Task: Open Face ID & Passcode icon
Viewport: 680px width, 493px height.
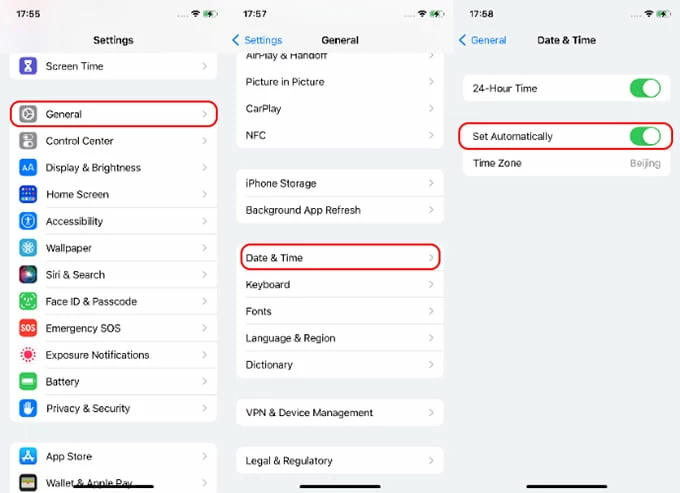Action: pos(28,301)
